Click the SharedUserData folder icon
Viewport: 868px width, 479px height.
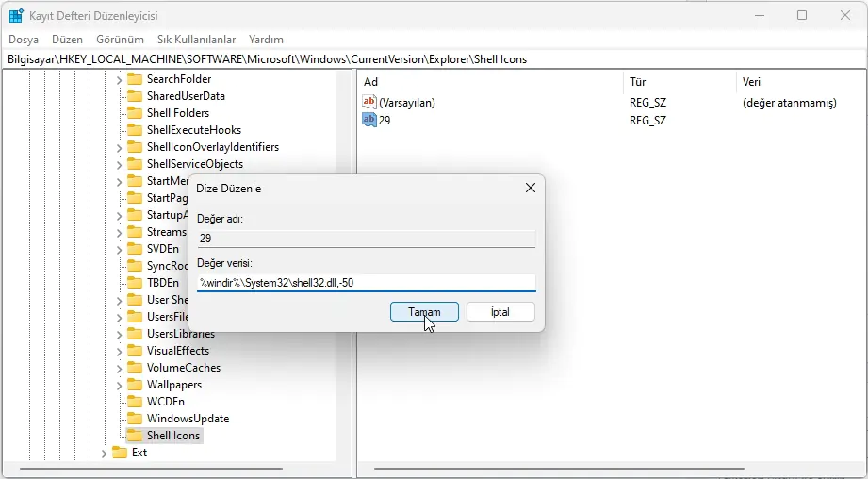coord(135,96)
